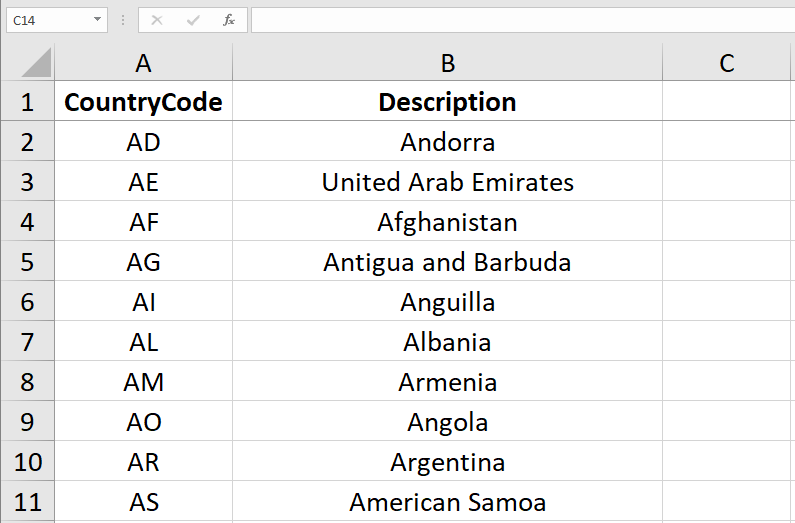The image size is (795, 523).
Task: Select column A header
Action: point(143,63)
